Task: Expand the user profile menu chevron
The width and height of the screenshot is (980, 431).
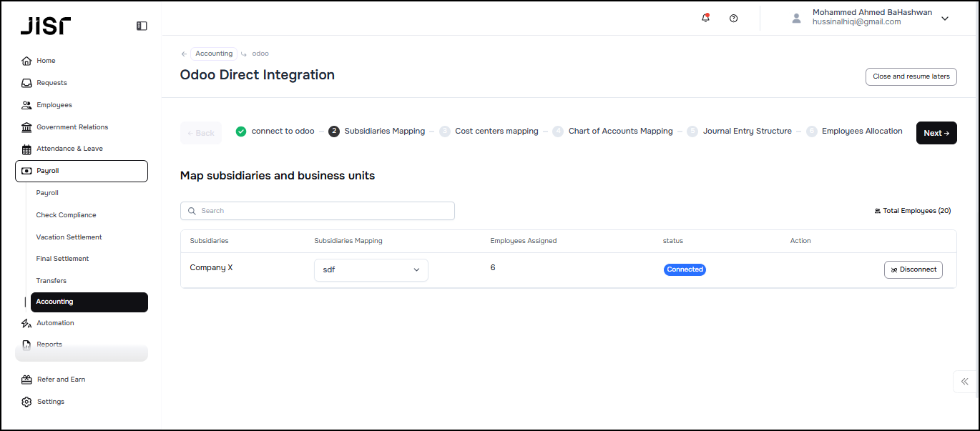Action: pos(944,19)
